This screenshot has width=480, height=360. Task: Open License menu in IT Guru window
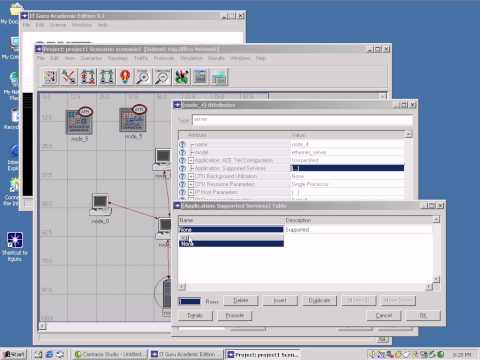[x=58, y=25]
